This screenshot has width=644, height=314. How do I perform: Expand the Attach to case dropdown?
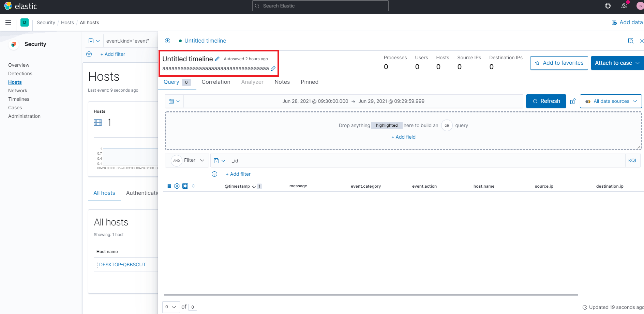(638, 63)
